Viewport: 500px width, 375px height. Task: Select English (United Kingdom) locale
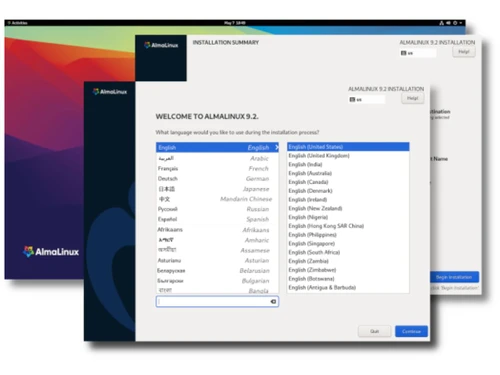tap(348, 156)
